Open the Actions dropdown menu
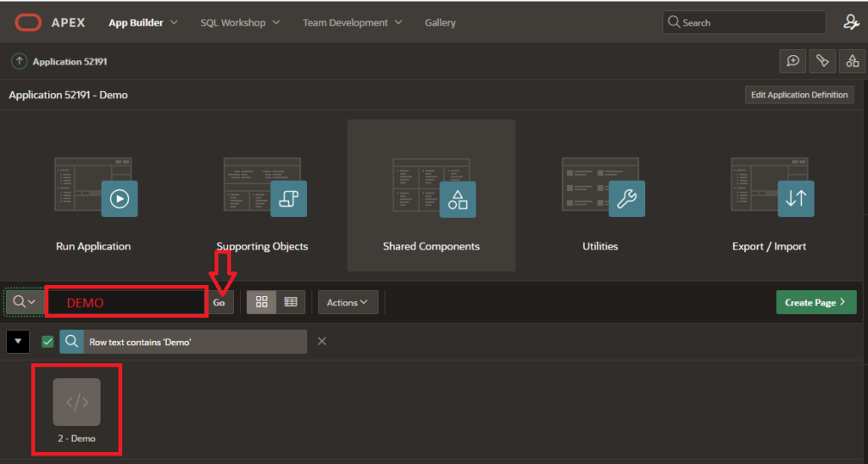The width and height of the screenshot is (868, 464). point(348,302)
